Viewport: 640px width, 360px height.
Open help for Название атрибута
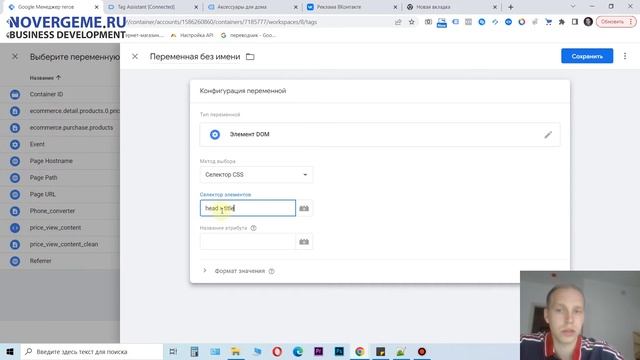point(253,228)
